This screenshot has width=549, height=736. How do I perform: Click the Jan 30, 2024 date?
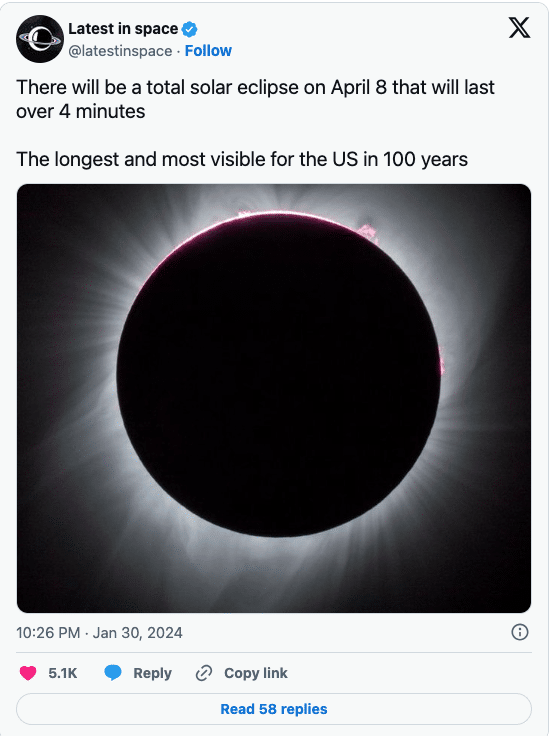coord(137,633)
